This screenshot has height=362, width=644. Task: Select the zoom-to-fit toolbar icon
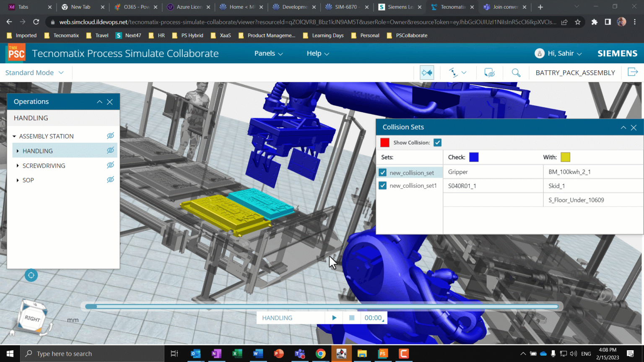(x=427, y=72)
